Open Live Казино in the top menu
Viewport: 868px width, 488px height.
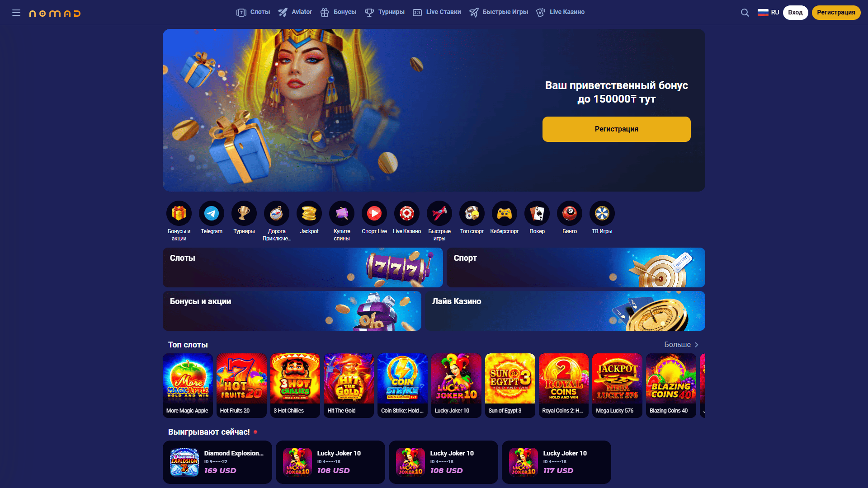pos(560,12)
